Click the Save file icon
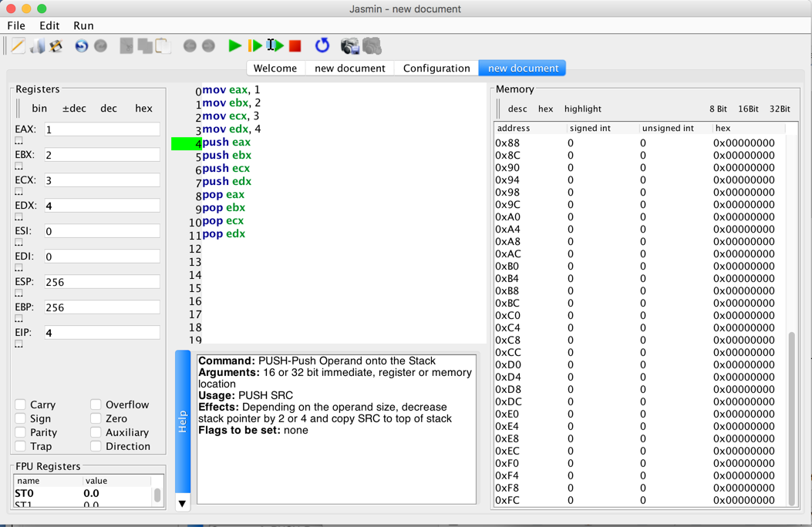The width and height of the screenshot is (812, 527). click(x=56, y=46)
